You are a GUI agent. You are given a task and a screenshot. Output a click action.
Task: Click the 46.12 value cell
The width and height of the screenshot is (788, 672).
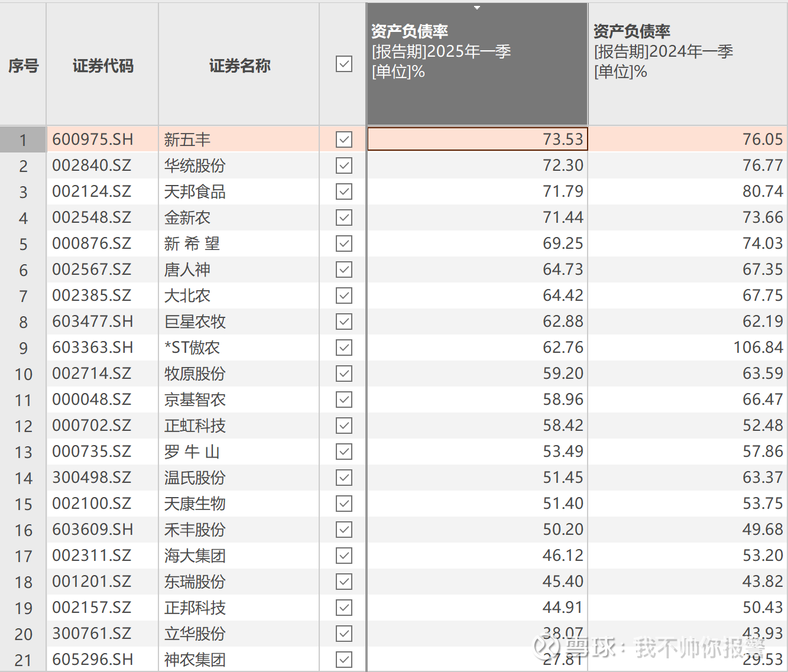point(478,556)
